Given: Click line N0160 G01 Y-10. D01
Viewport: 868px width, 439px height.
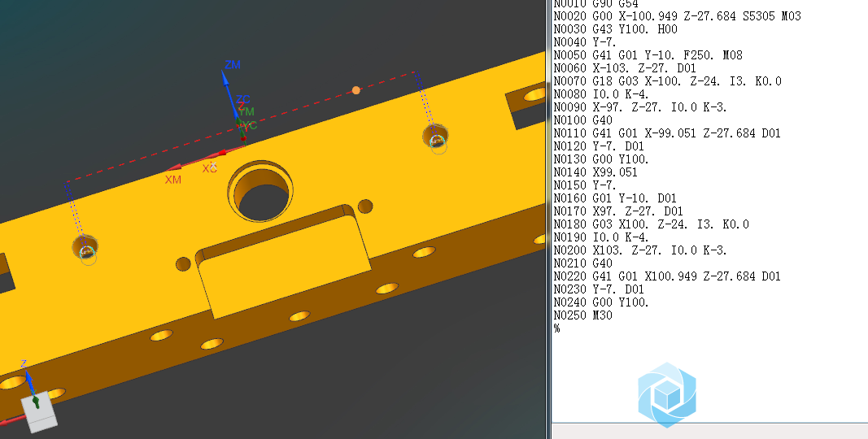Looking at the screenshot, I should point(615,198).
